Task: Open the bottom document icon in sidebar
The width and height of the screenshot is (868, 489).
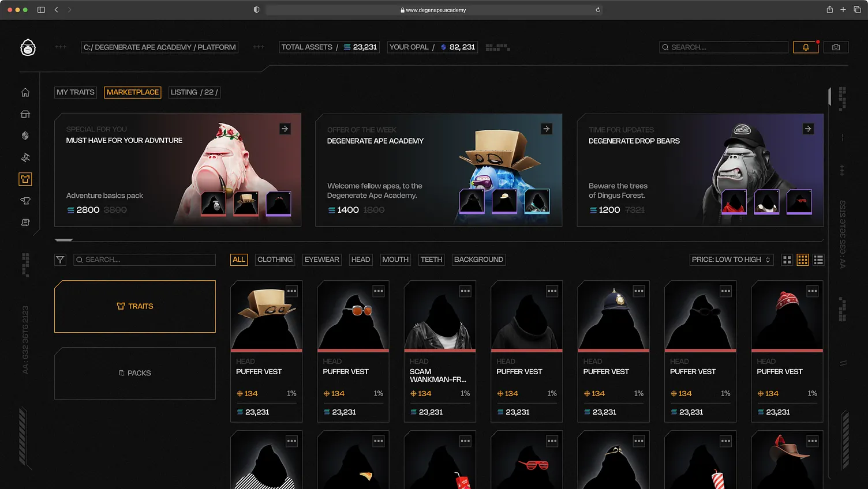Action: tap(25, 222)
